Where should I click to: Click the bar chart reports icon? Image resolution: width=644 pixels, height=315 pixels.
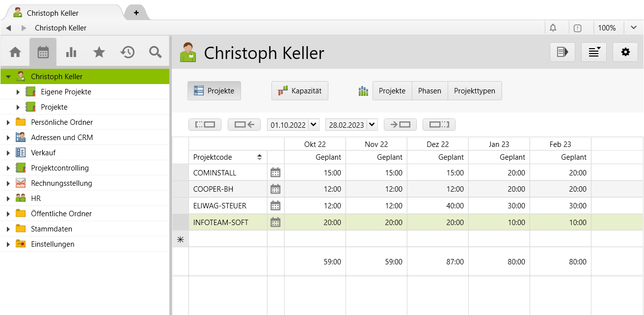(x=71, y=52)
